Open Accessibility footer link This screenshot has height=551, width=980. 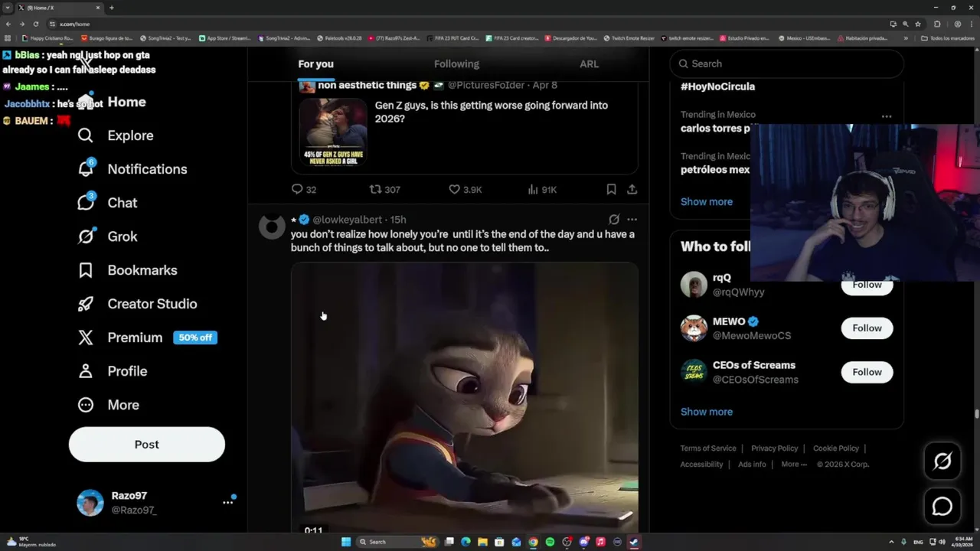[701, 464]
